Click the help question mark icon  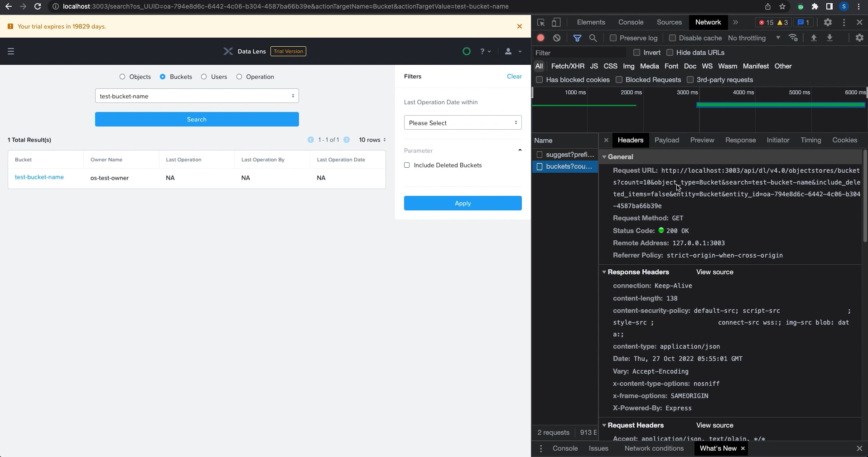pos(482,51)
